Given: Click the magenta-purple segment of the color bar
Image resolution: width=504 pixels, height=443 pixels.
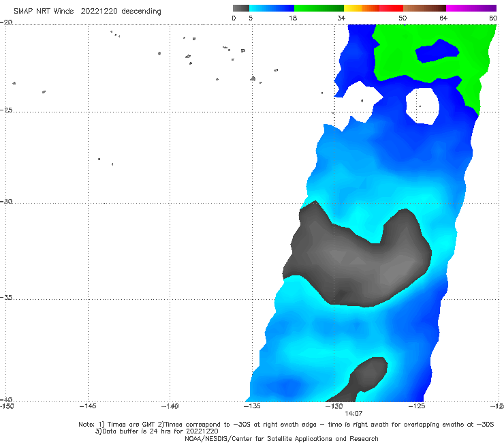Looking at the screenshot, I should pyautogui.click(x=471, y=8).
